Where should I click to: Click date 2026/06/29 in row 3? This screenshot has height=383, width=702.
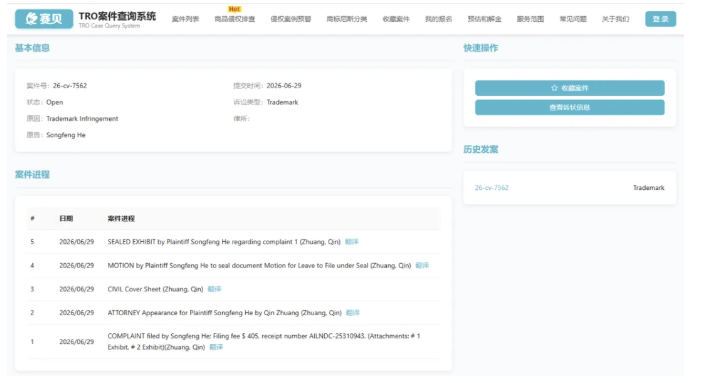[77, 289]
